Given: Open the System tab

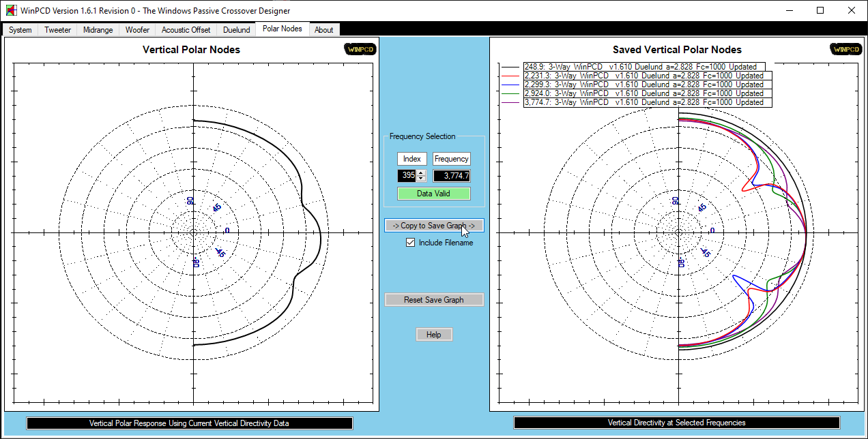Looking at the screenshot, I should click(x=20, y=30).
